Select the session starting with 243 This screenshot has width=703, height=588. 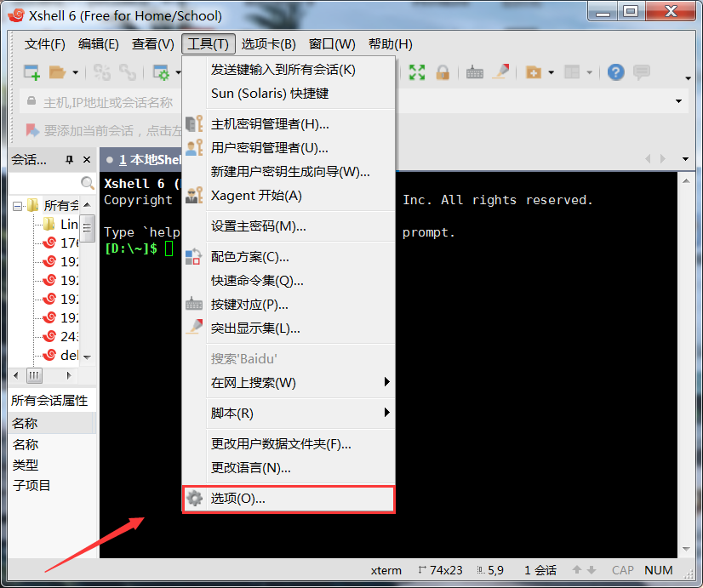point(60,336)
